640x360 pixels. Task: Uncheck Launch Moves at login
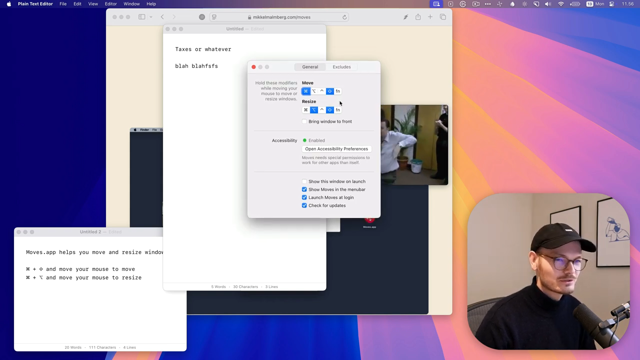[304, 198]
